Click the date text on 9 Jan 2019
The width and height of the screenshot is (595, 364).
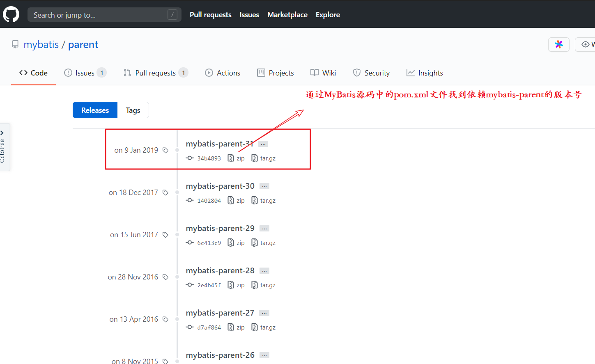[136, 150]
